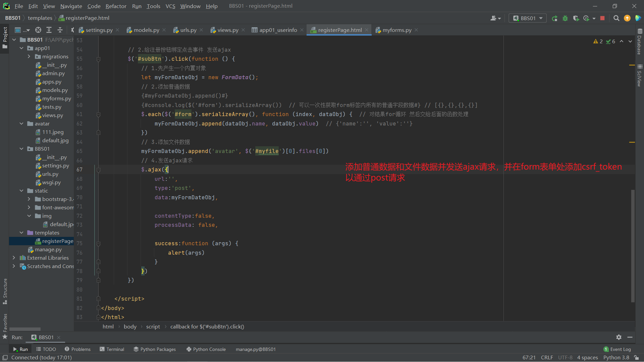This screenshot has width=644, height=362.
Task: Click the Select Opened File target icon
Action: (x=38, y=30)
